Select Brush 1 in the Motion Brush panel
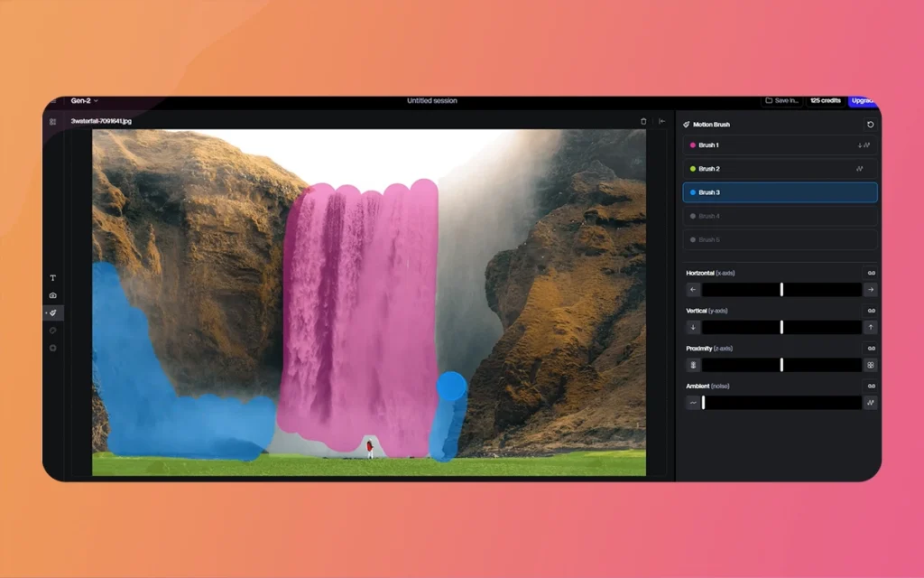 tap(779, 144)
